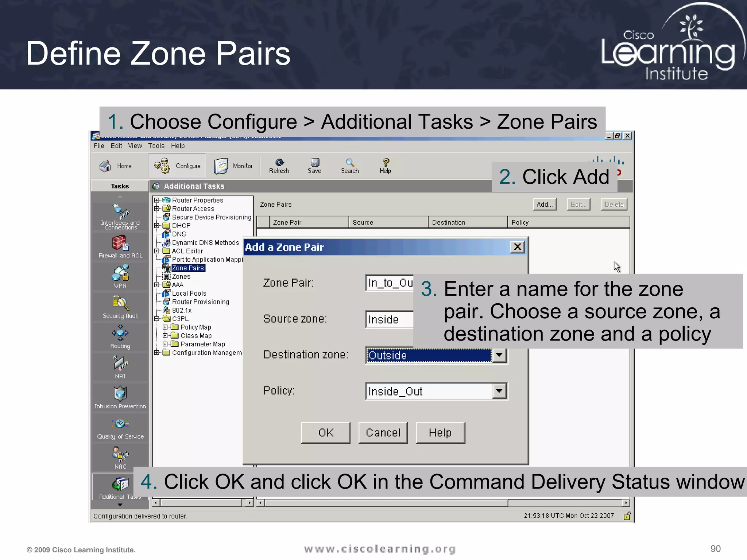The height and width of the screenshot is (560, 747).
Task: Click the Source zone field
Action: 390,319
